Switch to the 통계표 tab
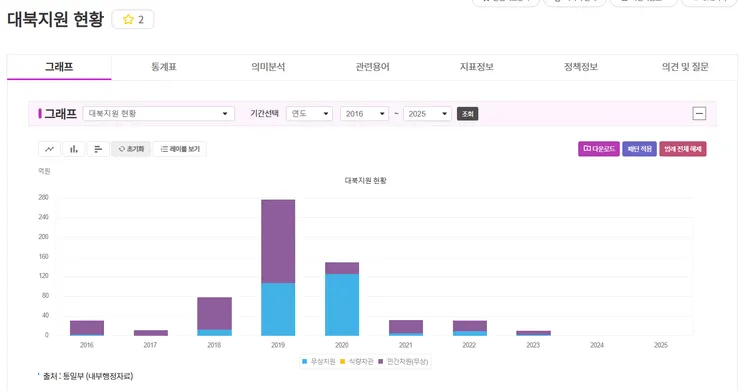Screen dimensions: 740x391 click(164, 67)
